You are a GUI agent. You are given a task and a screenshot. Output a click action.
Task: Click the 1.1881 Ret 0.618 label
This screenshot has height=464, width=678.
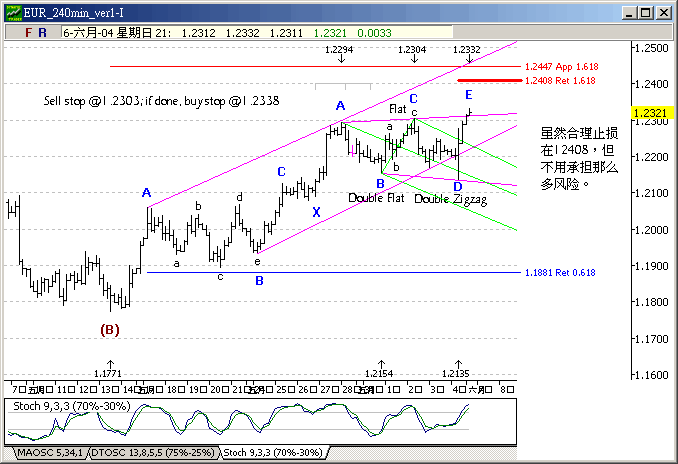point(560,272)
